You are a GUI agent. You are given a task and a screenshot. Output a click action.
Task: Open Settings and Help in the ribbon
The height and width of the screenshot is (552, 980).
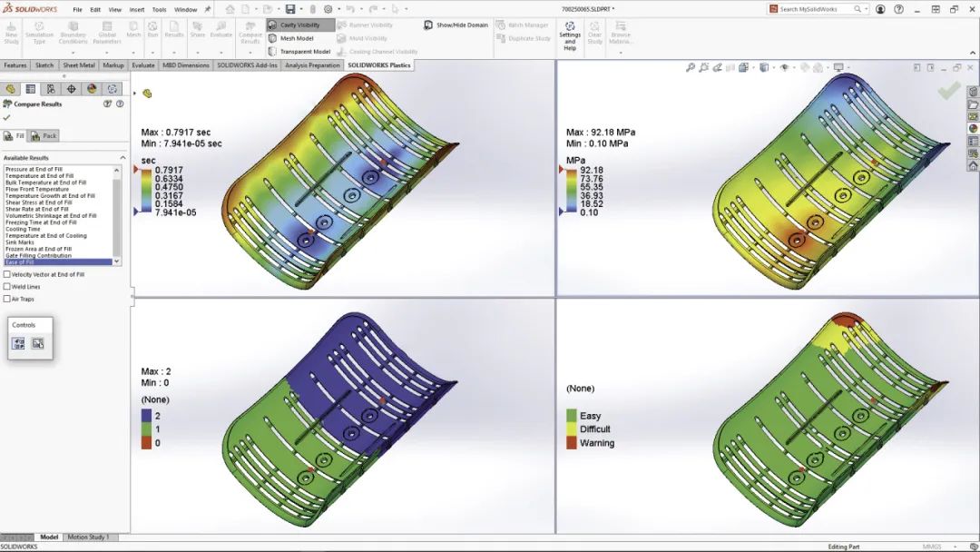570,33
